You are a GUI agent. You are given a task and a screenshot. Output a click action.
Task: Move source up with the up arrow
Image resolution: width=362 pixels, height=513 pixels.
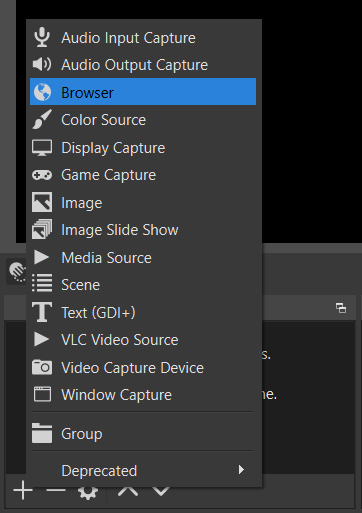(x=128, y=491)
